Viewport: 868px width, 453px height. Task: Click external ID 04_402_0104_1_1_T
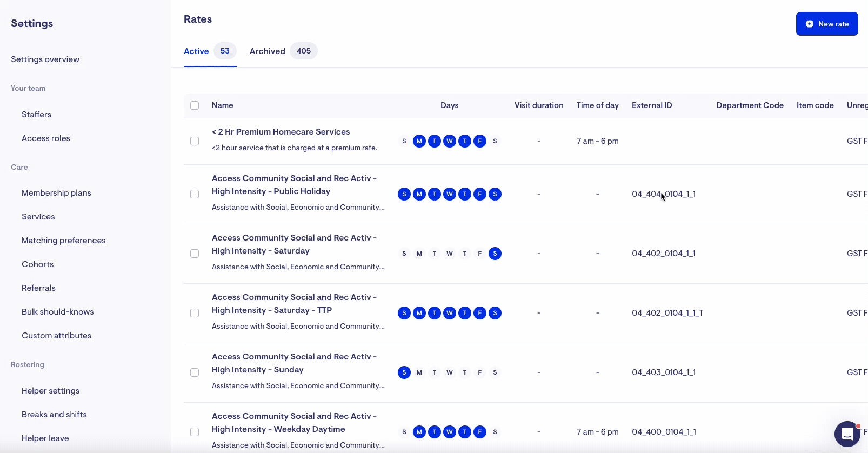[x=667, y=313]
